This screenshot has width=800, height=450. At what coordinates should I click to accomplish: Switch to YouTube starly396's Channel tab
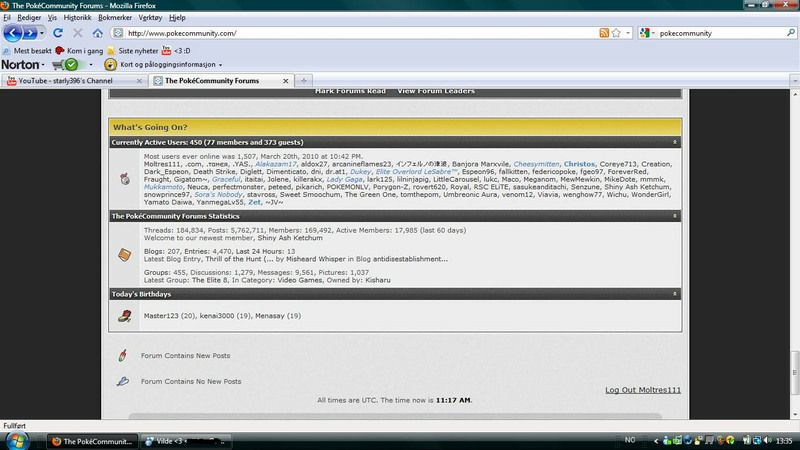point(74,81)
